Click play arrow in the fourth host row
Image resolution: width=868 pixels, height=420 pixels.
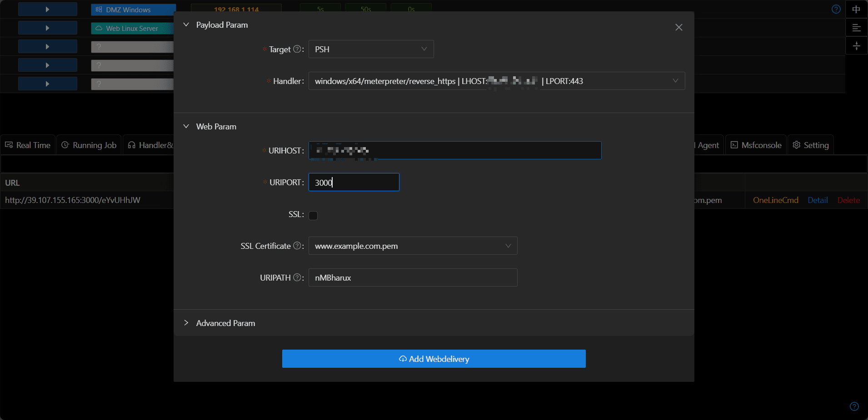coord(47,65)
